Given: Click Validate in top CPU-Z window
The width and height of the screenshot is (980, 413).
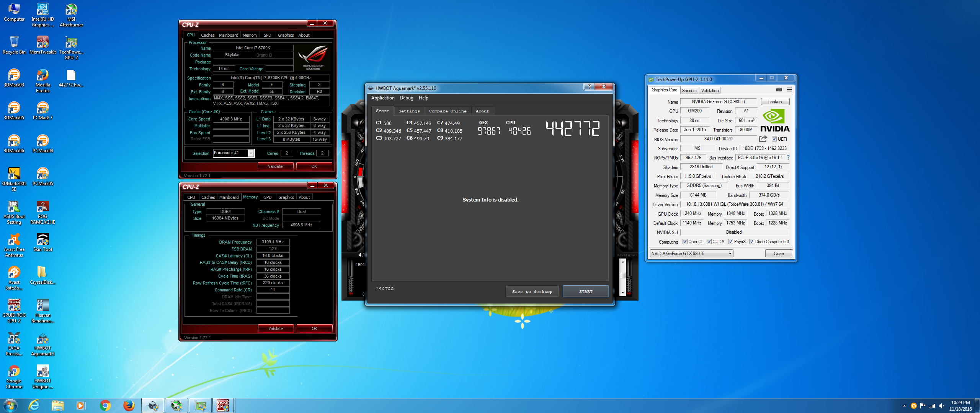Looking at the screenshot, I should [x=275, y=166].
